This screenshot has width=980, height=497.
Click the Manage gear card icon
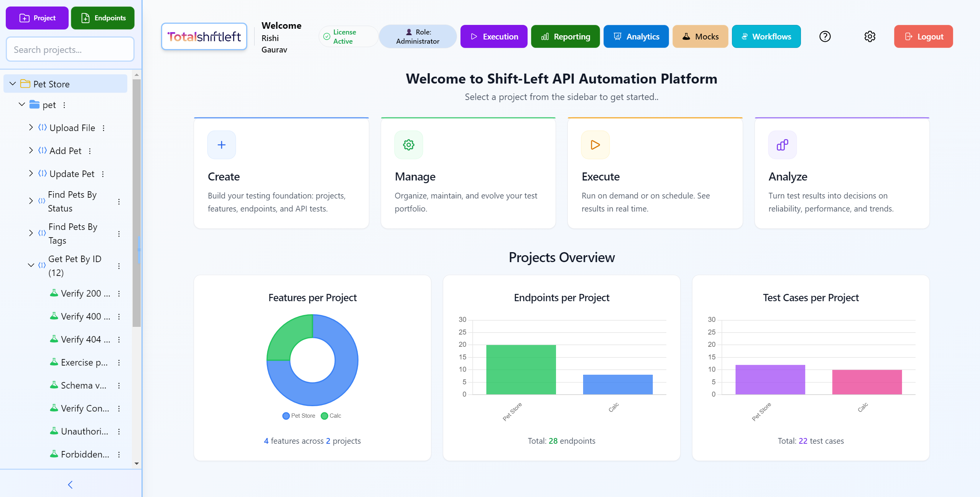tap(408, 145)
